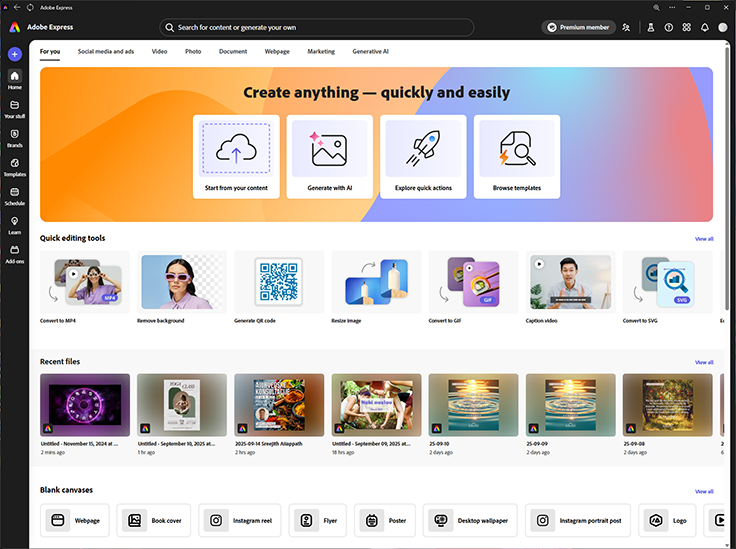
Task: Select the Generative AI tab
Action: pos(370,51)
